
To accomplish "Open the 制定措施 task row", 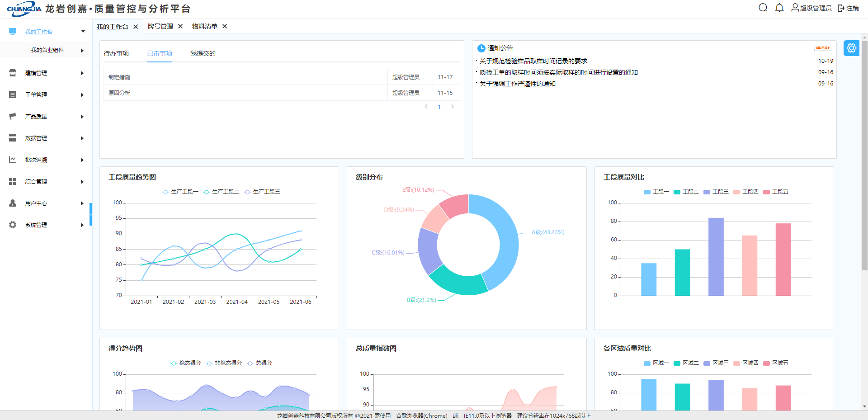I will (282, 77).
